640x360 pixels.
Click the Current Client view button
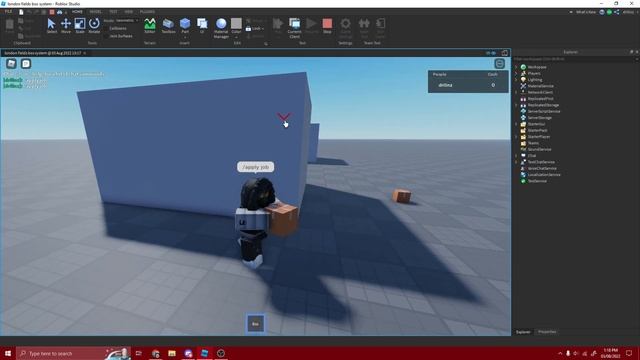click(294, 28)
